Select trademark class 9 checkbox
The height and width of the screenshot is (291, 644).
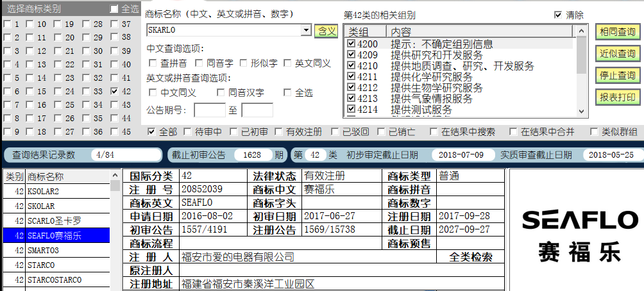tap(7, 132)
